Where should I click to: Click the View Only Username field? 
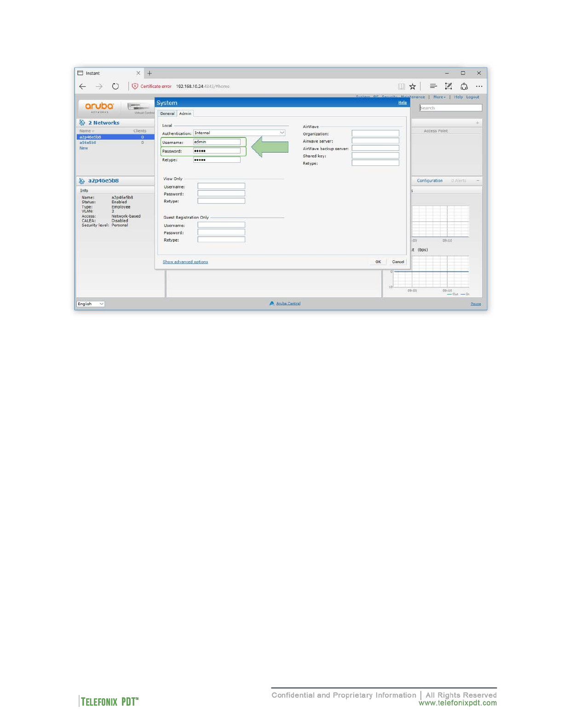221,186
